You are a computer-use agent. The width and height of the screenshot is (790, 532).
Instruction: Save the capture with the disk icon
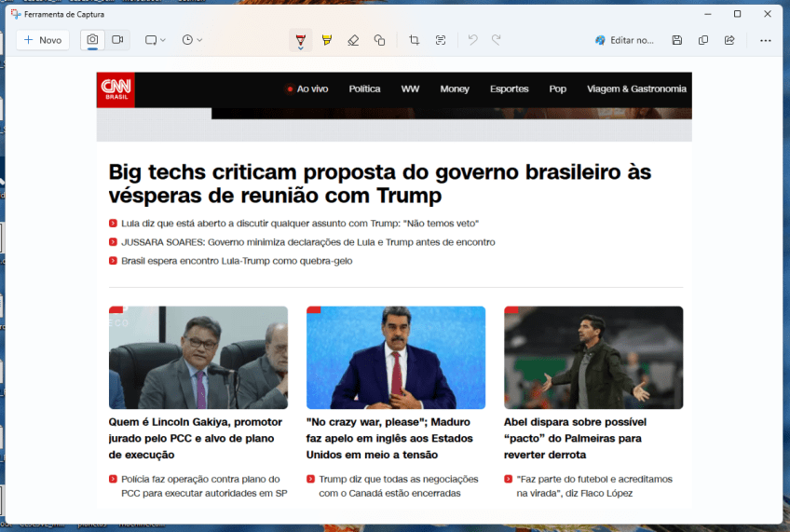[x=677, y=40]
